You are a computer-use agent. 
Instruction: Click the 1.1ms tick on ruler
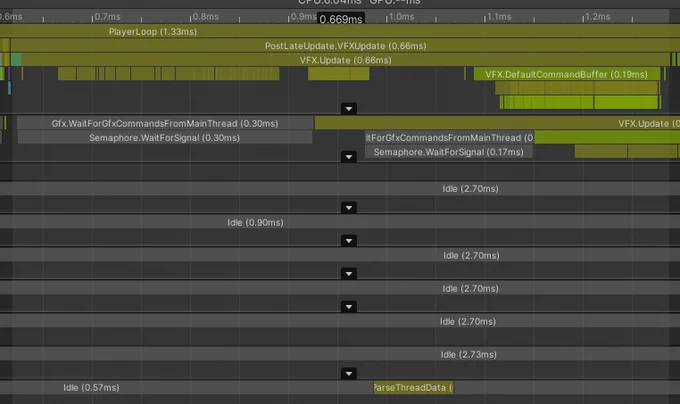point(499,16)
